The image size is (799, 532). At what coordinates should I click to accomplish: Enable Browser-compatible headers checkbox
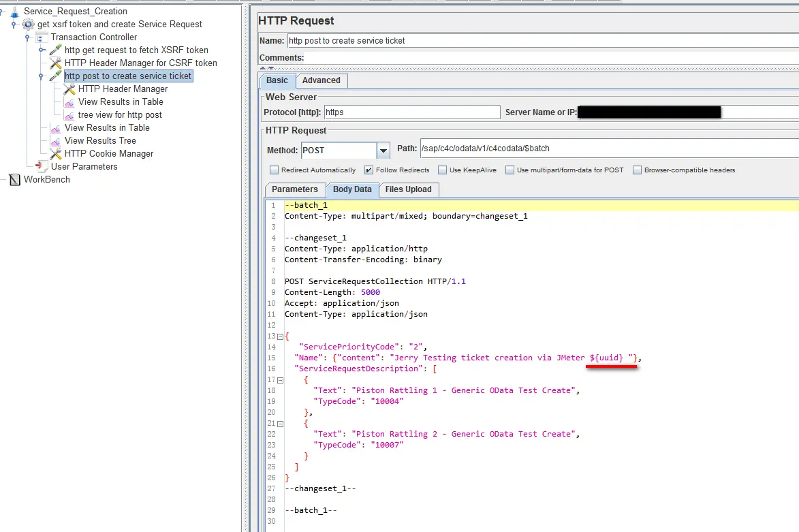tap(637, 170)
